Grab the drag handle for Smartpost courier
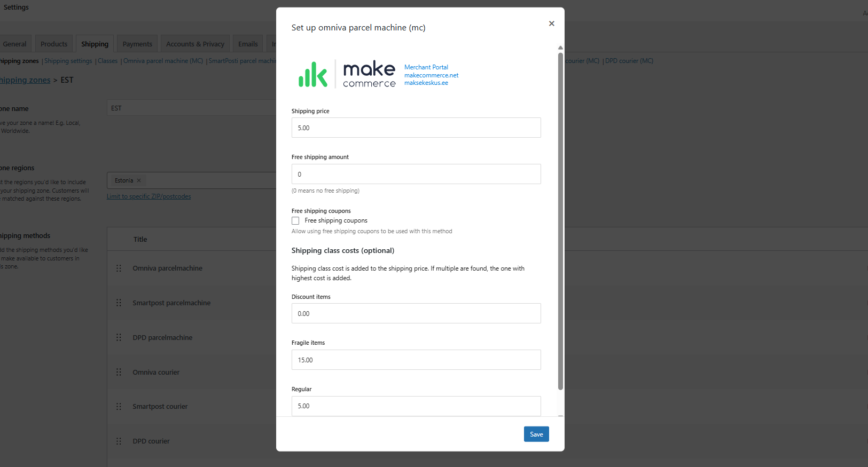Image resolution: width=868 pixels, height=467 pixels. (119, 406)
